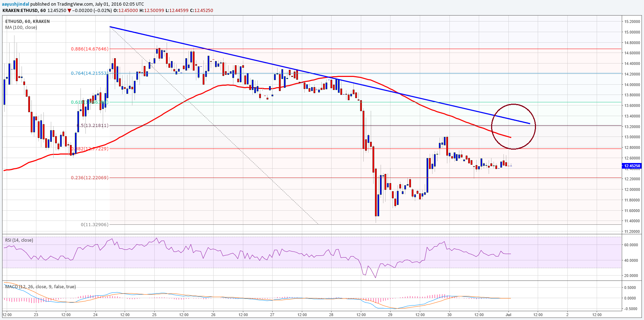
Task: Click the 0.886(14.67646) Fibonacci level label
Action: pyautogui.click(x=90, y=49)
